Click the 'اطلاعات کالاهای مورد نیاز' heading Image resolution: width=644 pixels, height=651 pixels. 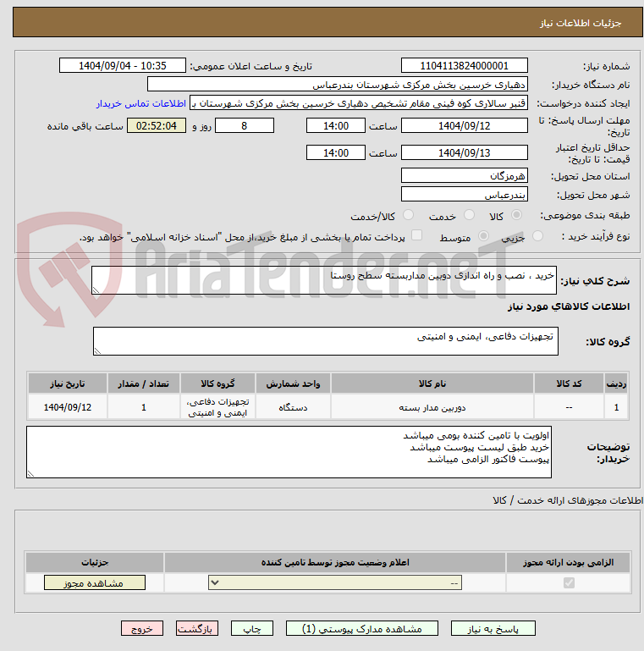tap(569, 306)
